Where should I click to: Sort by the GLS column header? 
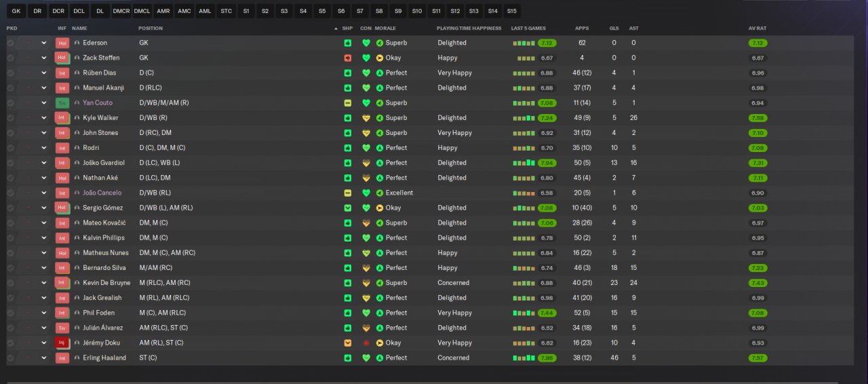614,28
